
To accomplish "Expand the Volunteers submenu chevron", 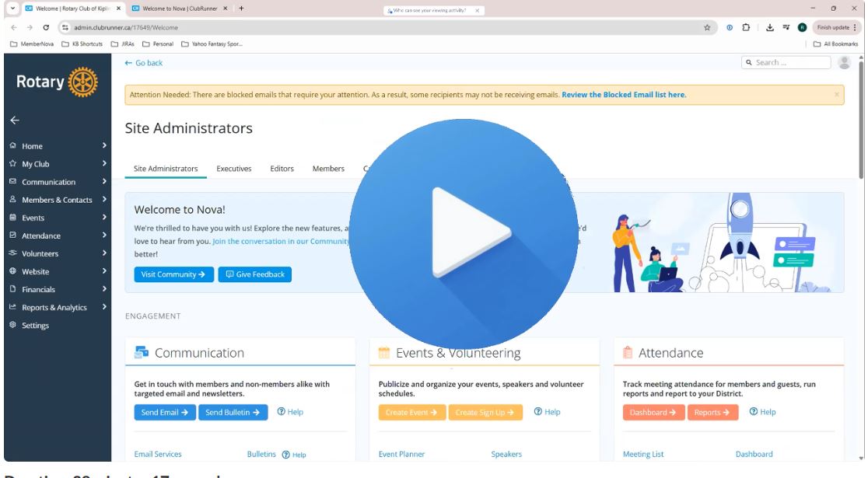I will point(104,253).
